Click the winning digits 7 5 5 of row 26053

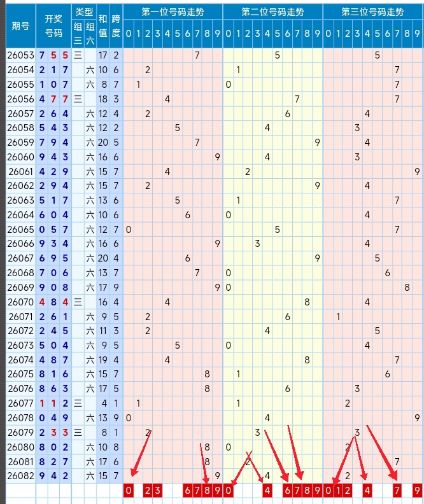click(53, 55)
